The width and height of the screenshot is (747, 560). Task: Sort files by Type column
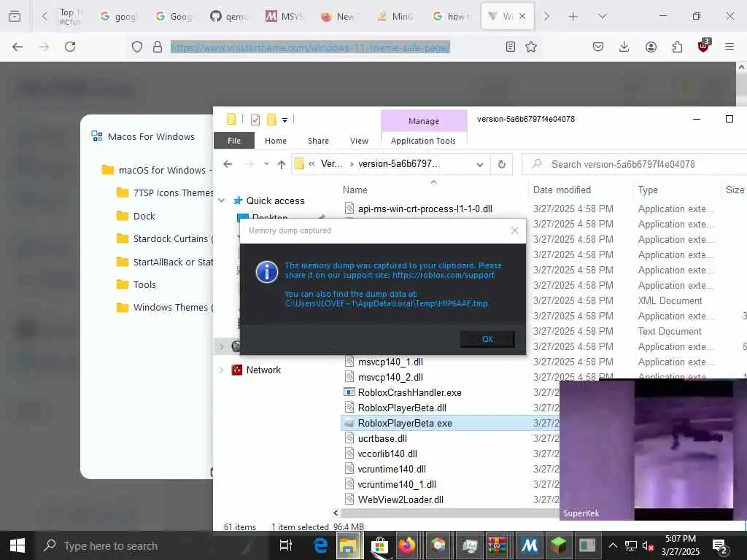(x=648, y=190)
